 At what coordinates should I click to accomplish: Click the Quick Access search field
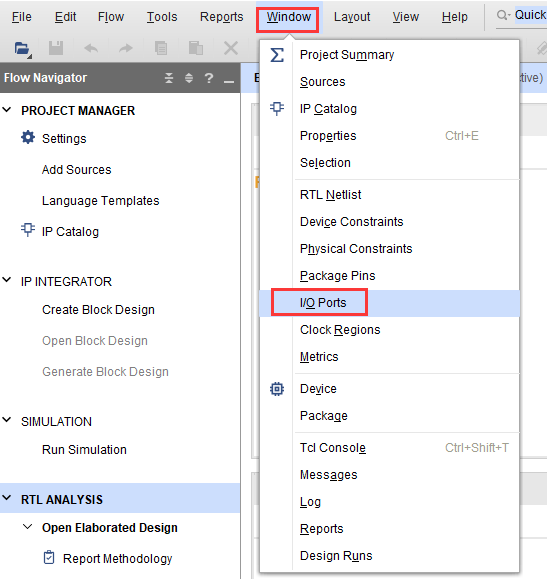coord(522,16)
